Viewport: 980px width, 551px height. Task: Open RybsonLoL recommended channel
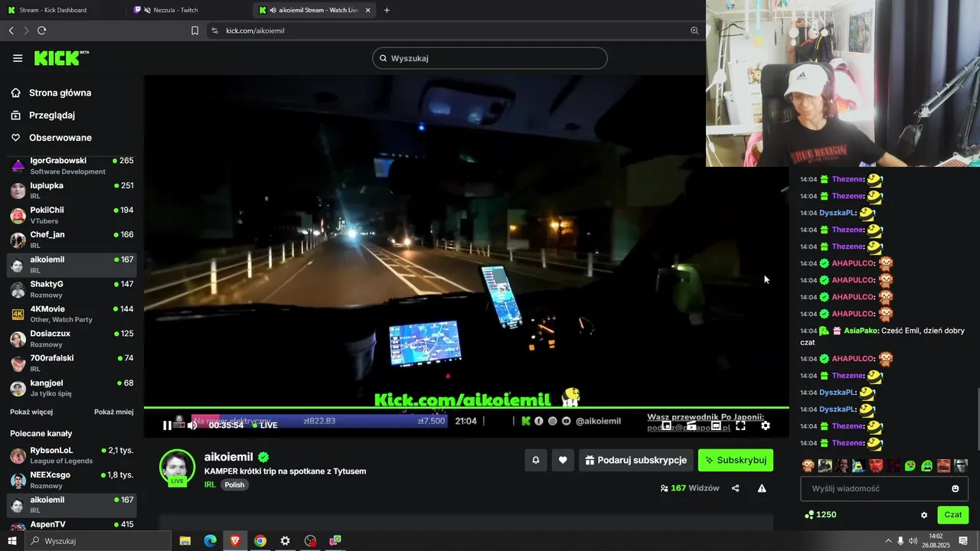coord(72,455)
